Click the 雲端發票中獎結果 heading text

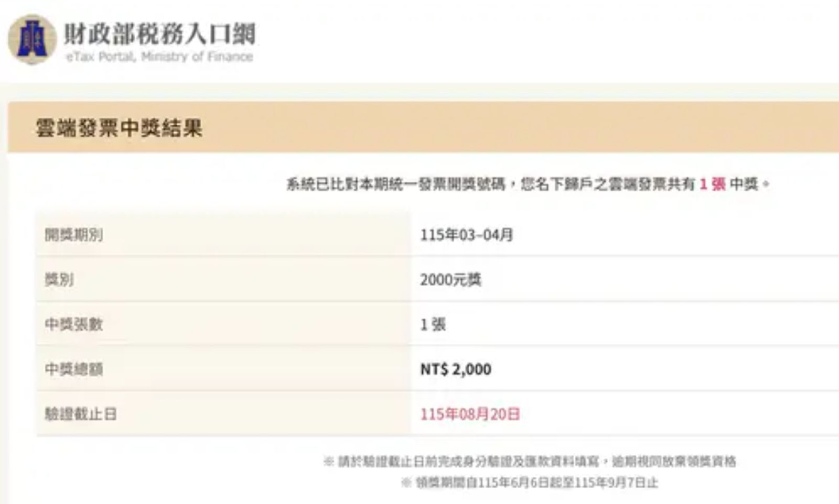pyautogui.click(x=119, y=128)
